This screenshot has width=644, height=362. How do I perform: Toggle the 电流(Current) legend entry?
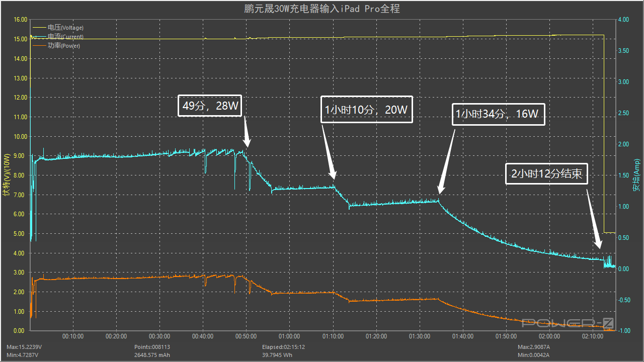65,37
